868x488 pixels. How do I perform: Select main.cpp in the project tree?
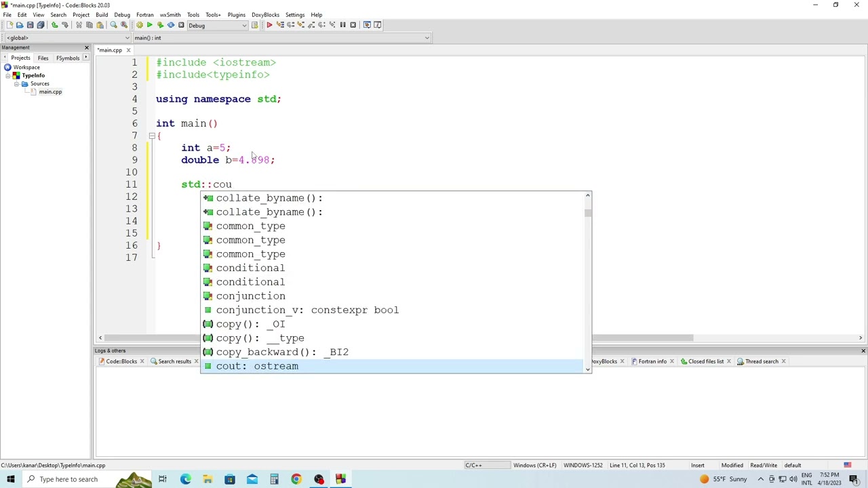pos(50,91)
